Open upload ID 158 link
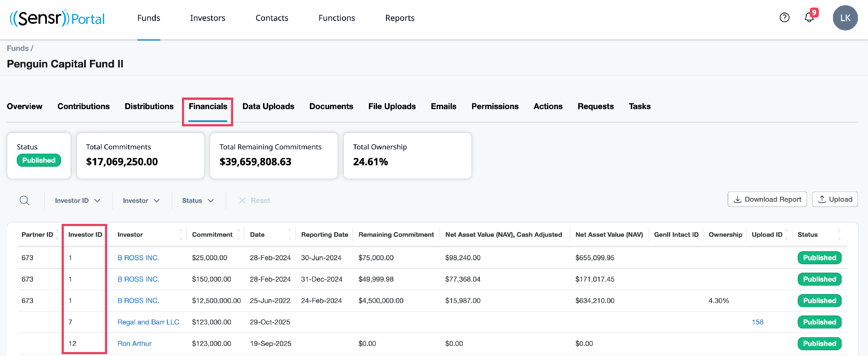This screenshot has height=356, width=868. tap(757, 322)
